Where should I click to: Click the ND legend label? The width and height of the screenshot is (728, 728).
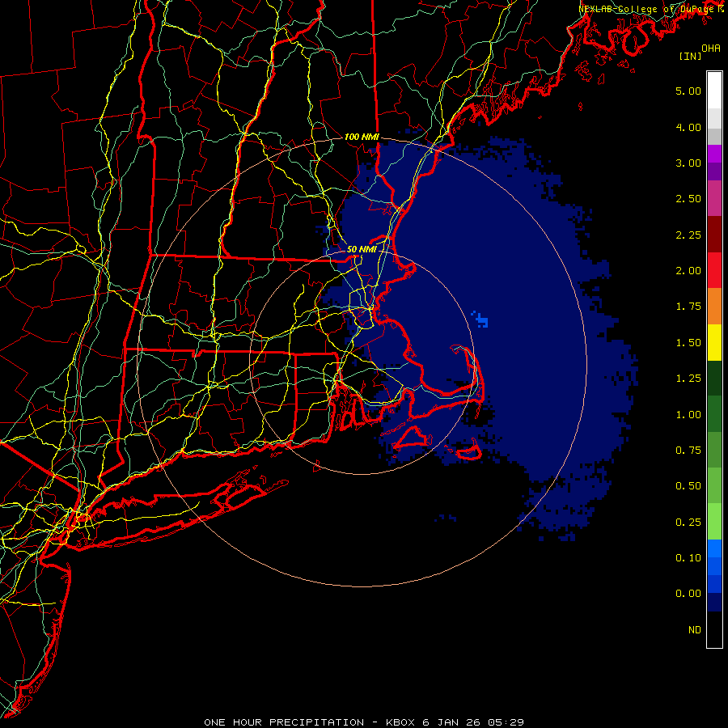(695, 630)
